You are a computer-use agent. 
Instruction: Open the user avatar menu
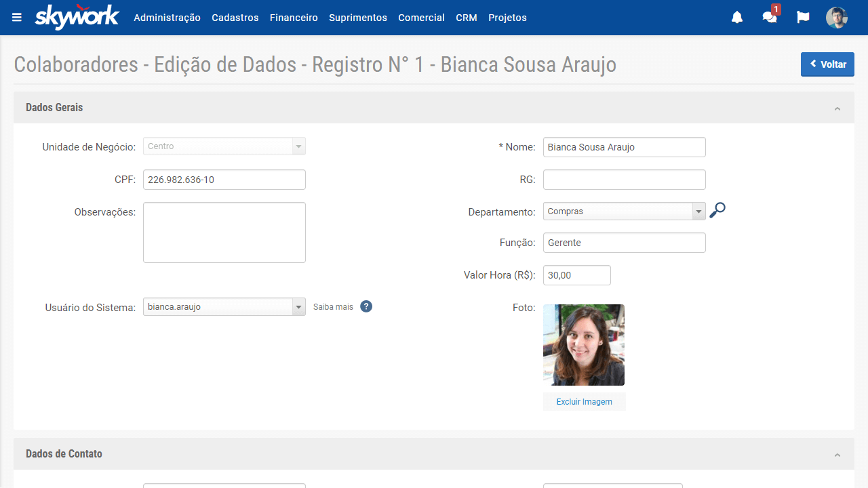point(837,18)
